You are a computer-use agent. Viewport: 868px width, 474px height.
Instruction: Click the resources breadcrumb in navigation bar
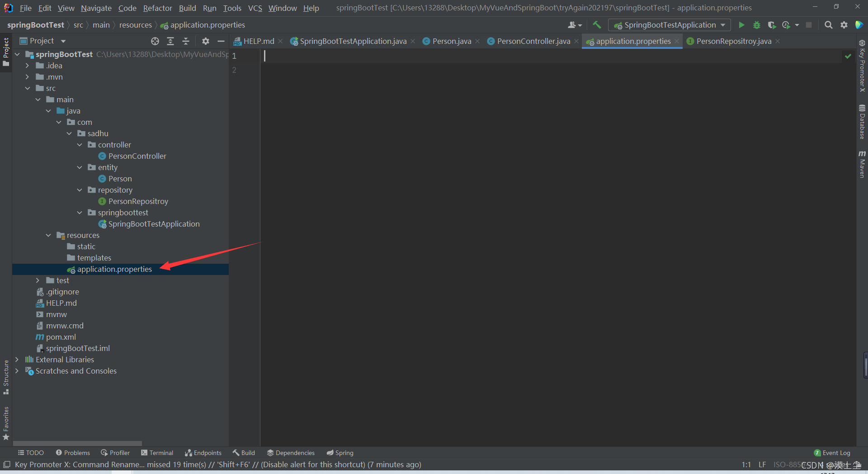(x=136, y=25)
